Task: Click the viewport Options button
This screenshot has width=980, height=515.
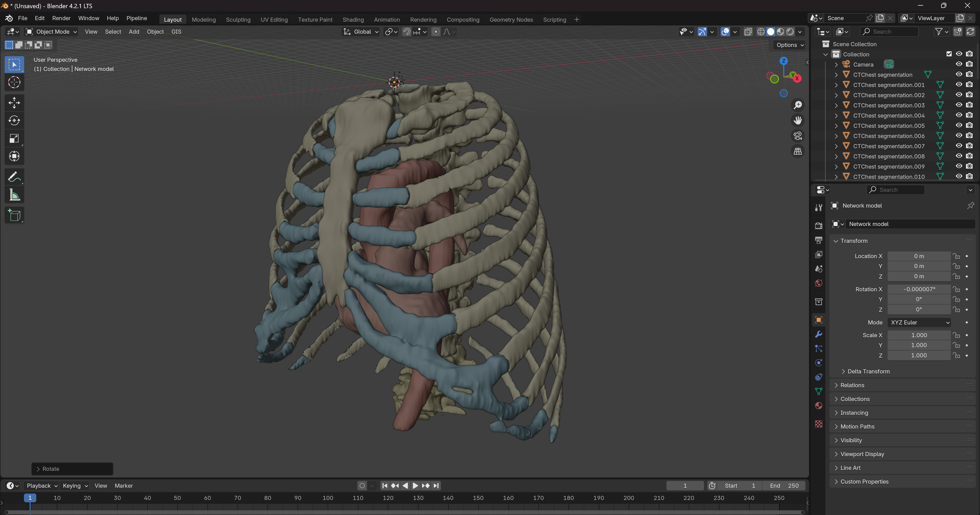Action: [x=790, y=45]
